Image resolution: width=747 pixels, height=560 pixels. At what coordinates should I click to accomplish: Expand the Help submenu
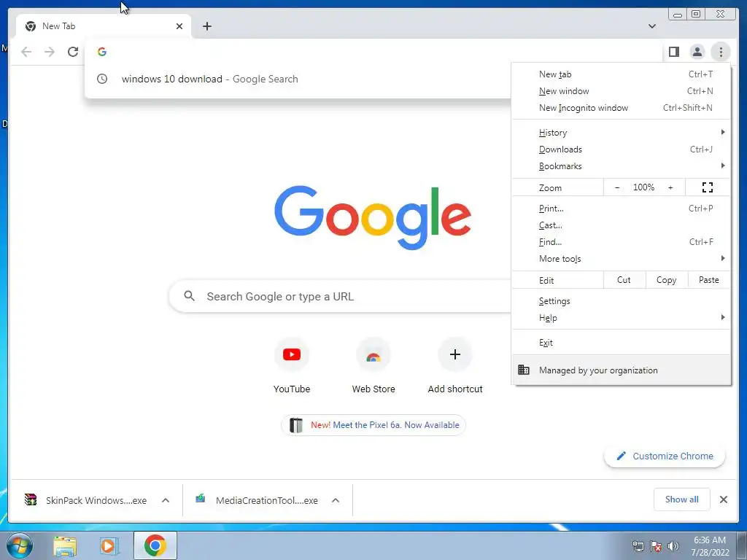point(622,318)
